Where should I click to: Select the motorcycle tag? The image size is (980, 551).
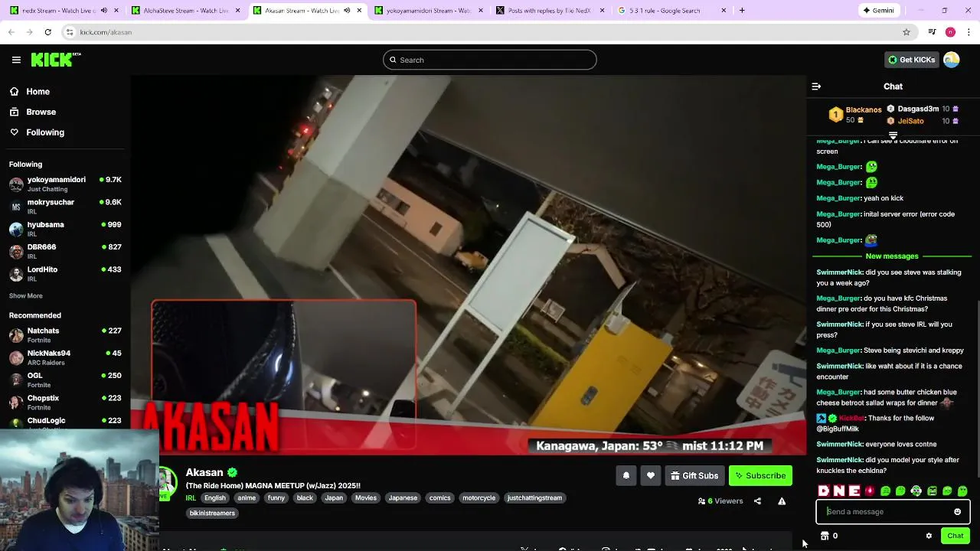(x=479, y=498)
